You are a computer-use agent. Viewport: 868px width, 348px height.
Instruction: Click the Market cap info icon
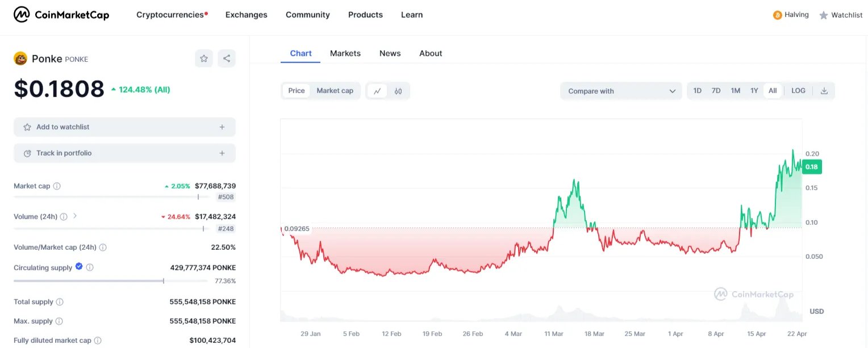[57, 186]
